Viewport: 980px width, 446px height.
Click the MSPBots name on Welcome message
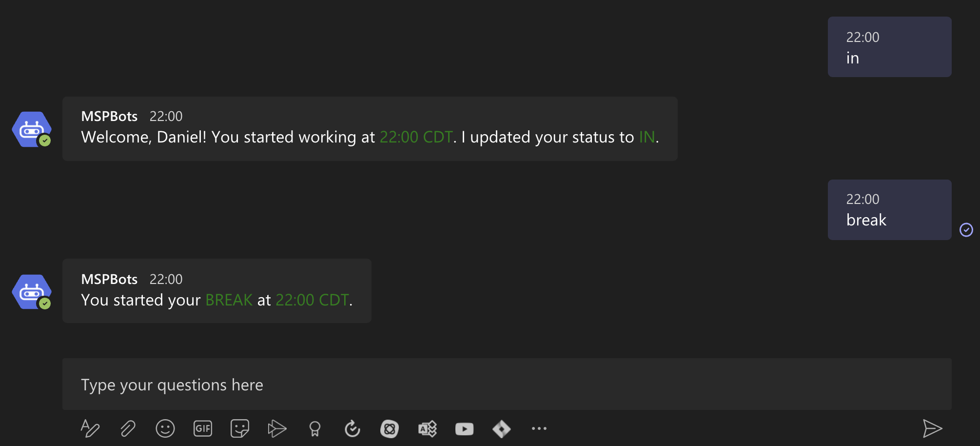109,116
